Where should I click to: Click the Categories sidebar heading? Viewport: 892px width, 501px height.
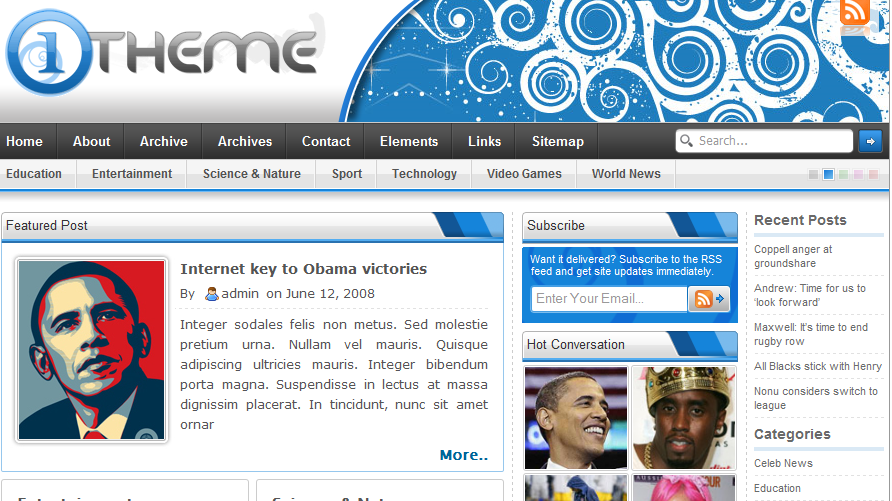coord(792,434)
